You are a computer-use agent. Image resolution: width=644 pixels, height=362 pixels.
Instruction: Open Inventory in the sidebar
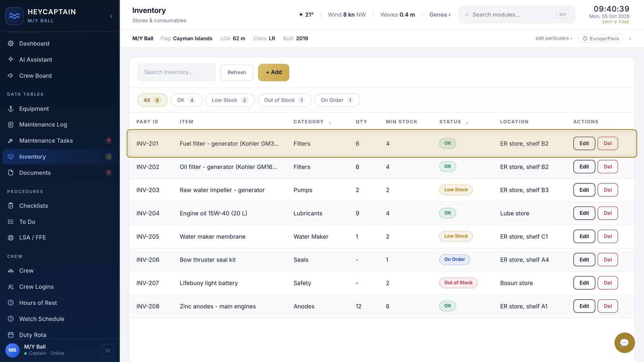pos(60,156)
